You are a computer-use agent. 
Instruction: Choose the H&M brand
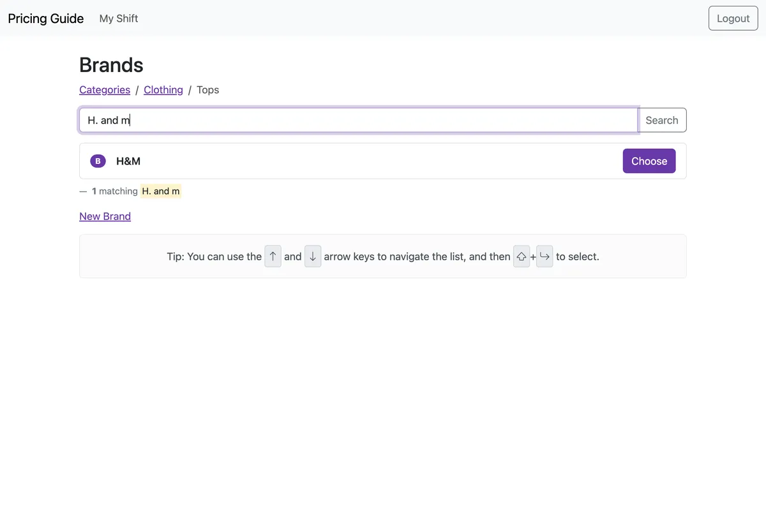[x=649, y=161]
